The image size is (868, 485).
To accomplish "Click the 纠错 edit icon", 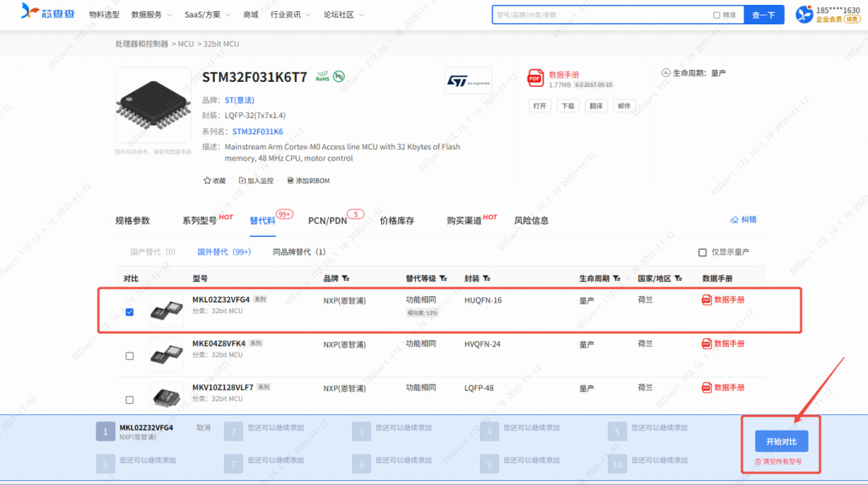I will (734, 220).
